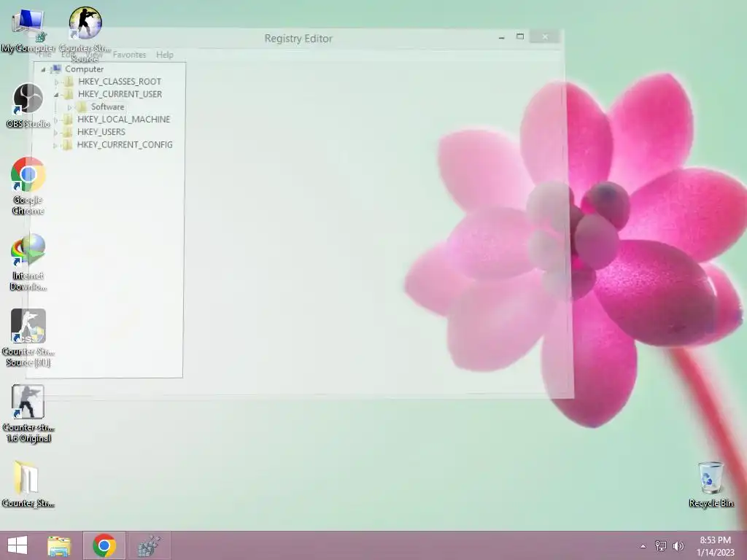Select the Registry Editor taskbar icon
747x560 pixels.
pyautogui.click(x=149, y=545)
